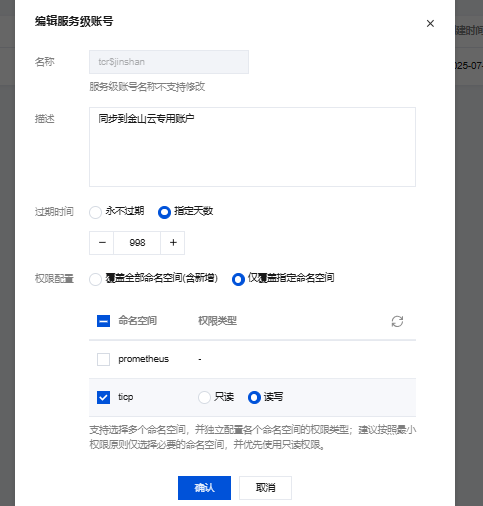
Task: Click the refresh namespaces icon
Action: (397, 321)
